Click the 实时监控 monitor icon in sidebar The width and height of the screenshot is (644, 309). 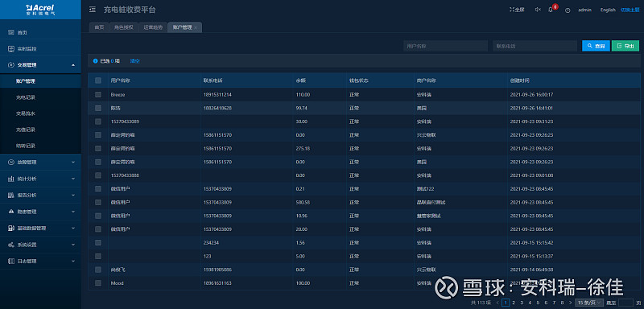[x=11, y=48]
